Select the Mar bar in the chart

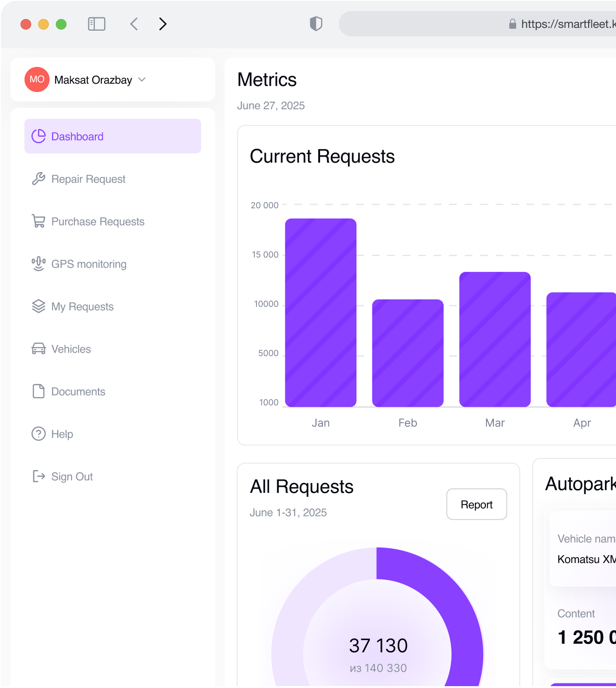click(495, 339)
